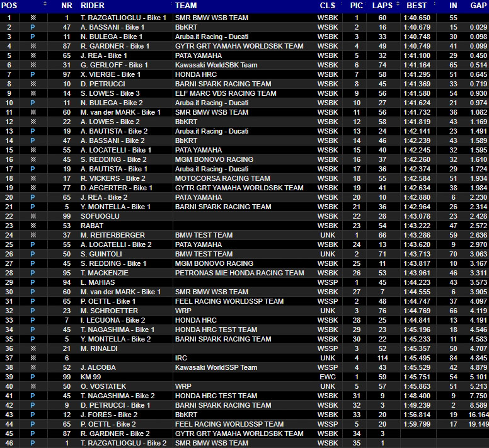This screenshot has width=489, height=448.
Task: Click the LAPS column header
Action: click(x=383, y=5)
